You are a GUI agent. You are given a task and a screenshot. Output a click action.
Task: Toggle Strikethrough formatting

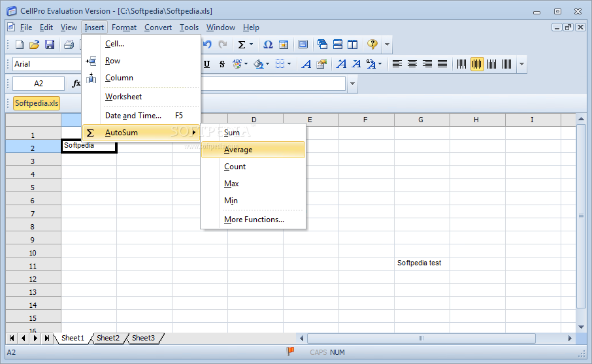click(x=222, y=64)
